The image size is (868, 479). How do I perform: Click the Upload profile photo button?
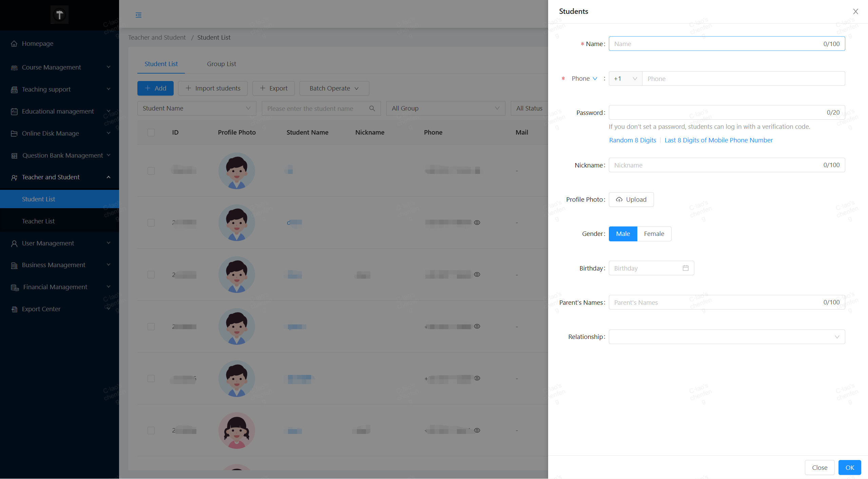631,200
